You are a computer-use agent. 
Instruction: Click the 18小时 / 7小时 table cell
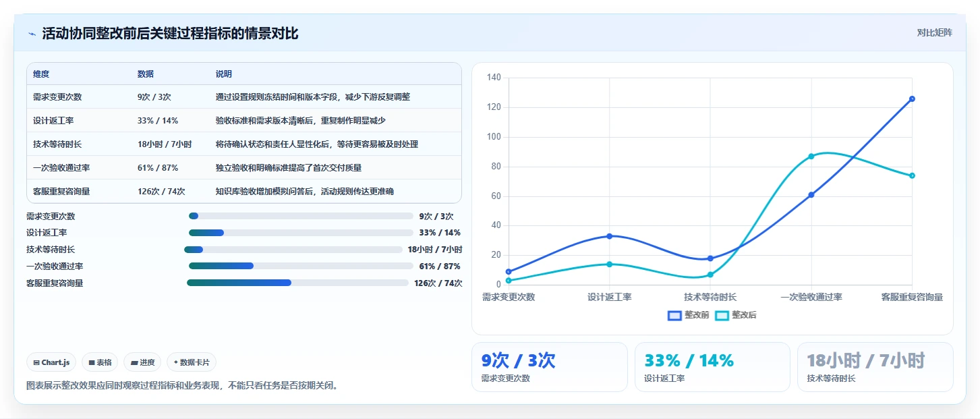pyautogui.click(x=165, y=144)
